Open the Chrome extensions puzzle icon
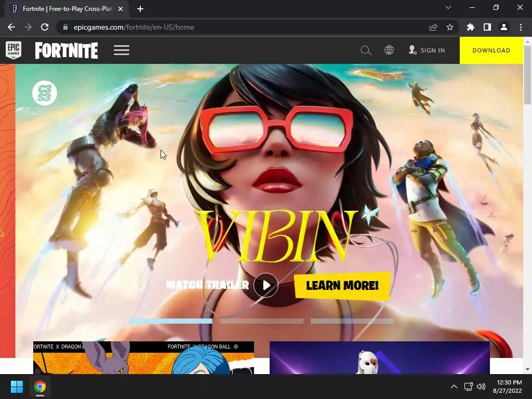532x399 pixels. [470, 27]
